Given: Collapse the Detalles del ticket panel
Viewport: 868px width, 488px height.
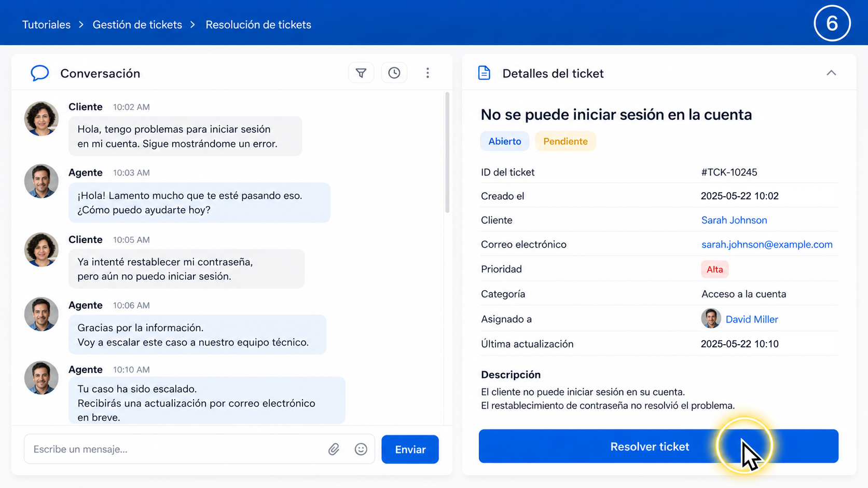Looking at the screenshot, I should click(x=831, y=73).
